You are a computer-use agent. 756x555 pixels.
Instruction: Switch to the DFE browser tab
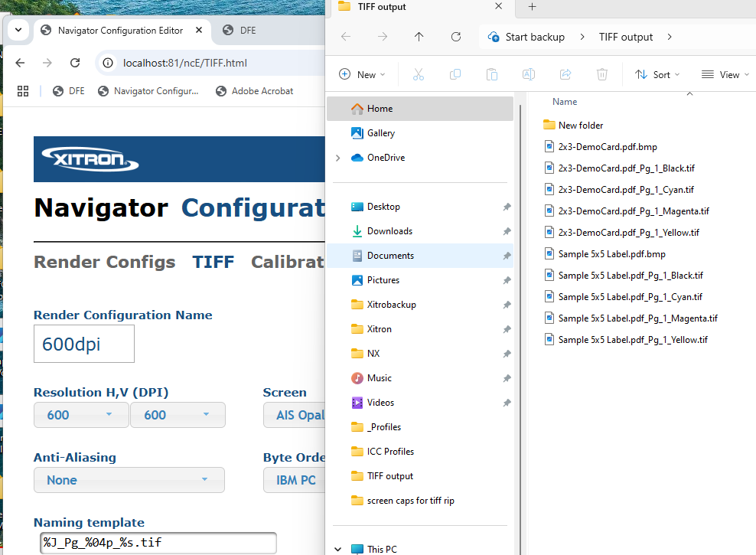click(x=248, y=31)
